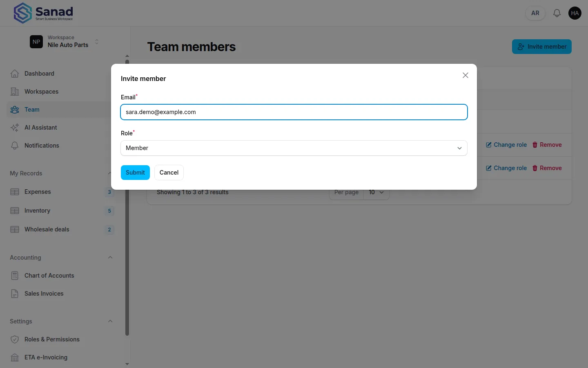The width and height of the screenshot is (588, 368).
Task: Click the Chart of Accounts calculator icon
Action: (15, 276)
